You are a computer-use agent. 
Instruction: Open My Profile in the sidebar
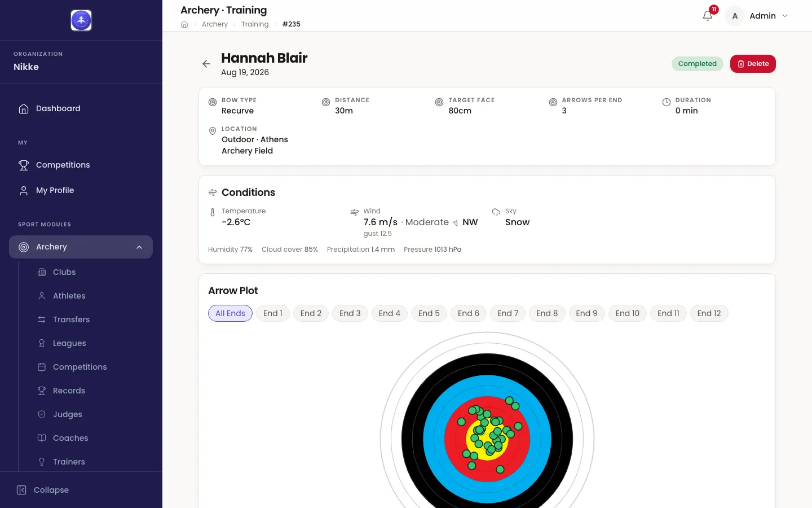coord(81,190)
